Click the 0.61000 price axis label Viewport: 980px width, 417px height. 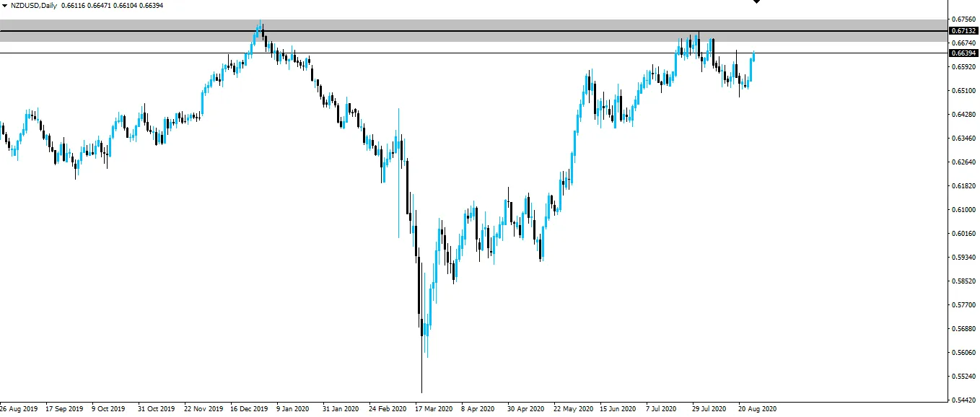tap(963, 210)
